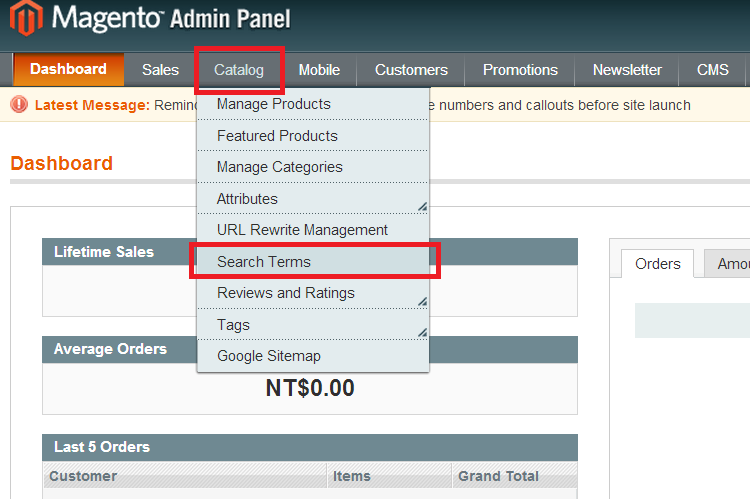Select Manage Products from the dropdown
Viewport: 750px width, 499px height.
click(273, 104)
